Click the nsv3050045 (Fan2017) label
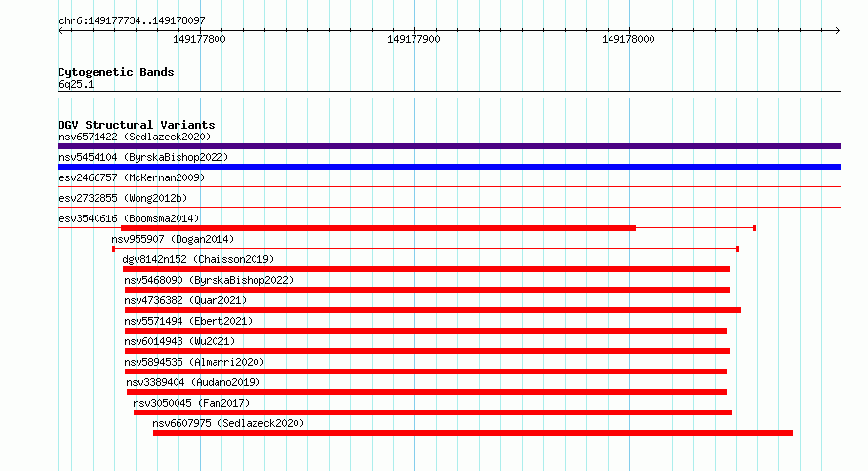The image size is (868, 471). [191, 403]
